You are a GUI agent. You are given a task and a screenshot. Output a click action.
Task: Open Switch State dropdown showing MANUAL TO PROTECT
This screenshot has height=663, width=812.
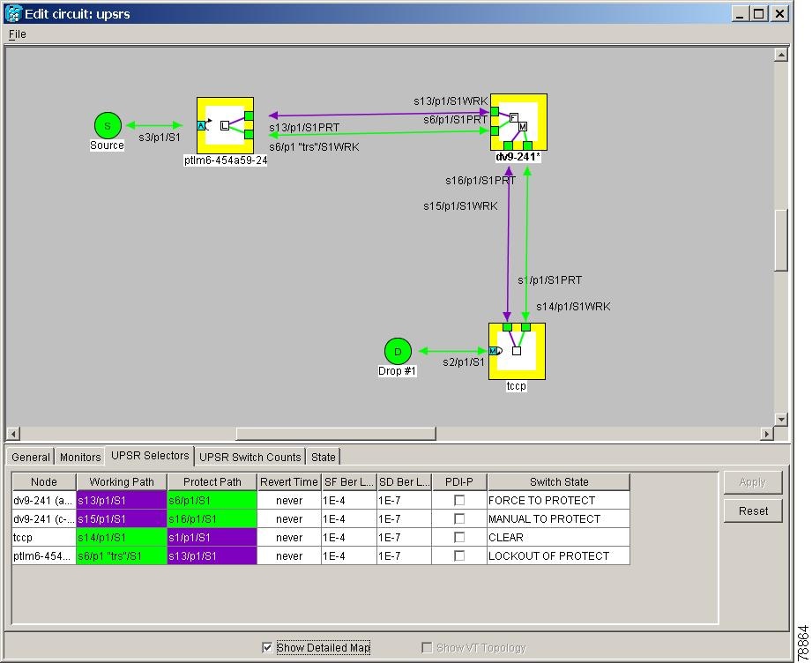pyautogui.click(x=559, y=519)
